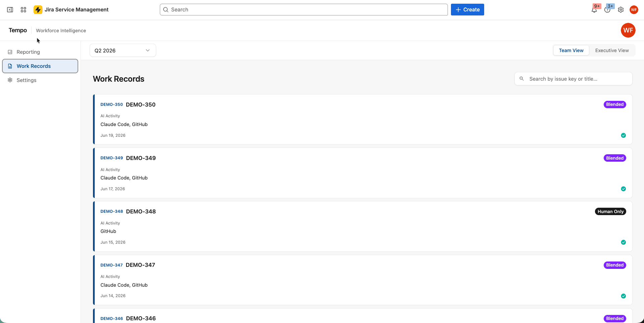Click the magnifier icon in issue search
The width and height of the screenshot is (644, 323).
(x=522, y=79)
